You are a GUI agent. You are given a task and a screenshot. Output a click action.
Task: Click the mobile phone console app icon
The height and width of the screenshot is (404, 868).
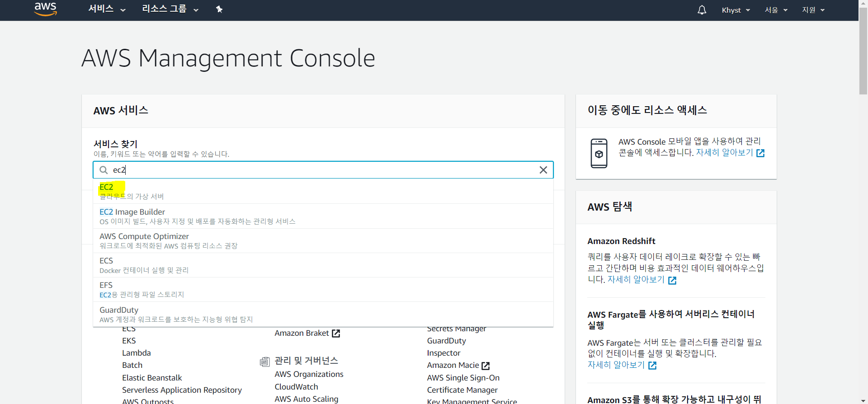[599, 153]
